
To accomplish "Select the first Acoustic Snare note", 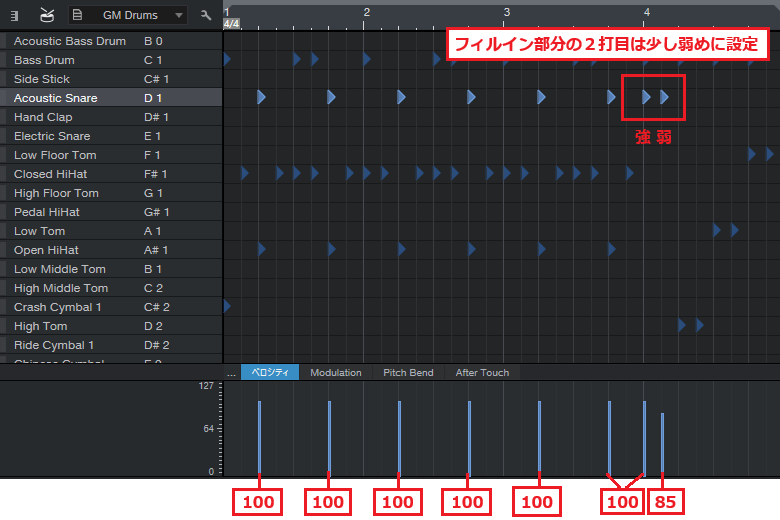I will point(261,97).
